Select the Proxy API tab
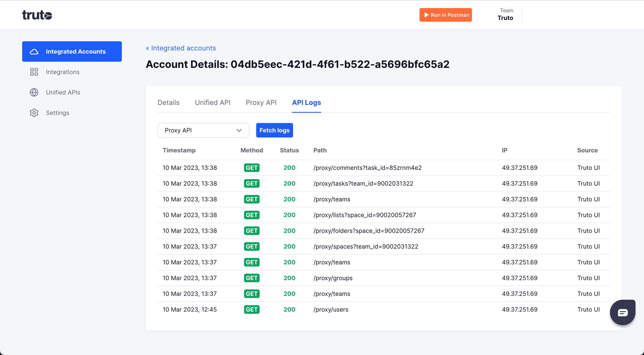644x355 pixels. pyautogui.click(x=261, y=102)
